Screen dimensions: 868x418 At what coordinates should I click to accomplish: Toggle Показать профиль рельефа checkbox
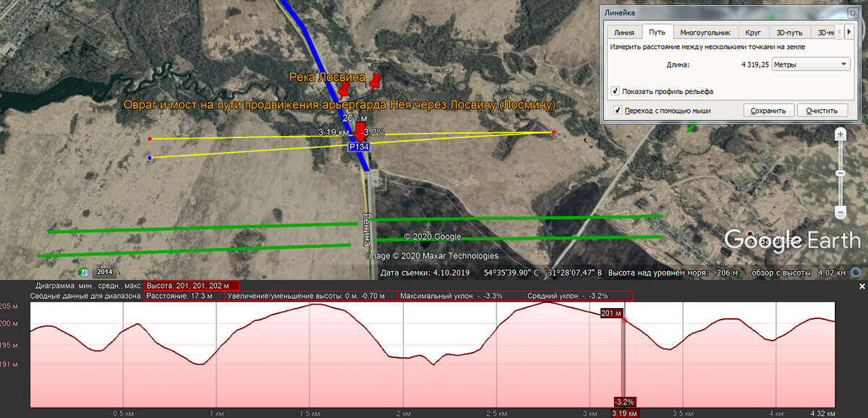615,91
